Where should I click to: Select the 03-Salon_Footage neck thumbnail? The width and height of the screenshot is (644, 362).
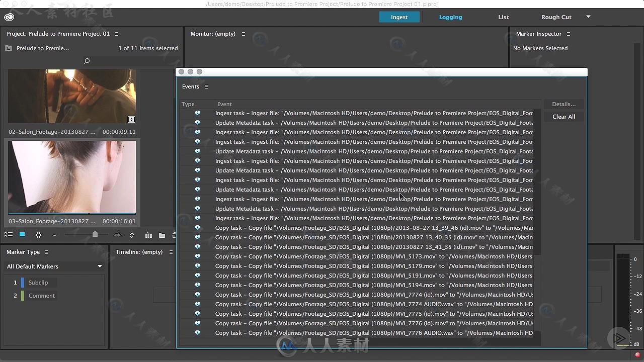tap(72, 176)
